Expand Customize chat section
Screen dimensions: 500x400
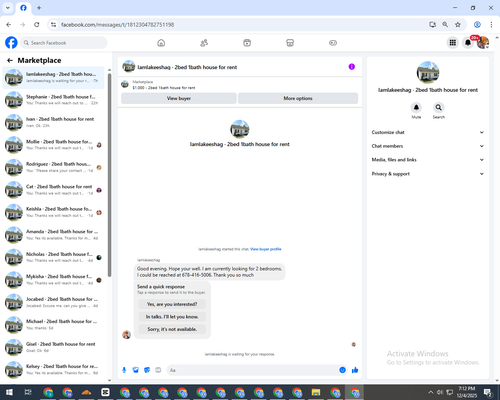point(428,132)
